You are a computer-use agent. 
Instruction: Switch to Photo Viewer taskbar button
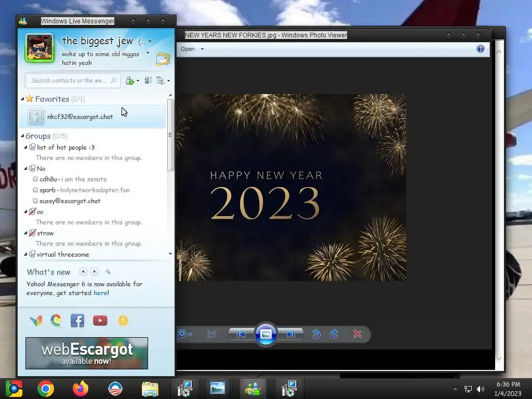[218, 389]
